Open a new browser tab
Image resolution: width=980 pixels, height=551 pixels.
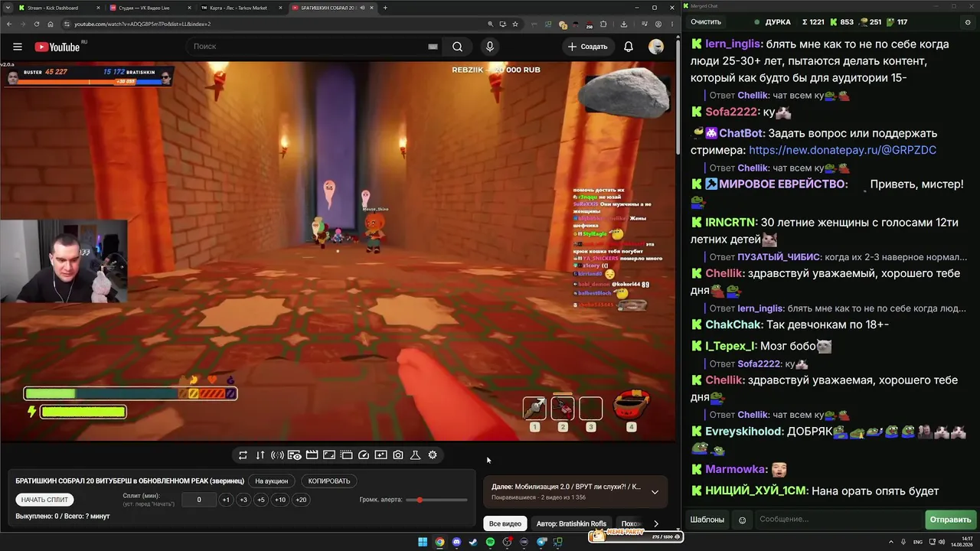tap(385, 8)
